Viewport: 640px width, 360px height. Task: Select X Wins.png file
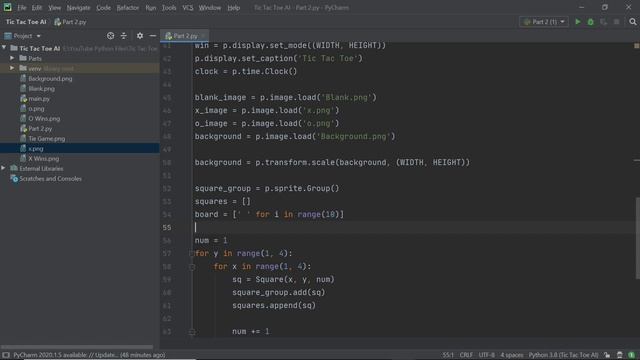[x=43, y=159]
